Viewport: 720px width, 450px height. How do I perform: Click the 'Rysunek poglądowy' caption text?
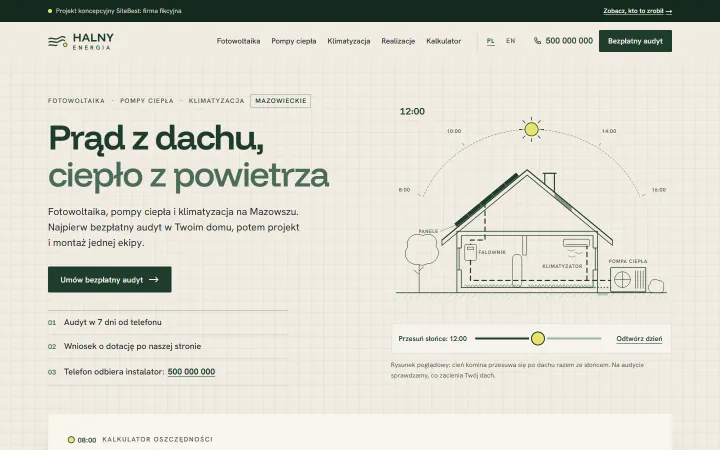point(518,370)
